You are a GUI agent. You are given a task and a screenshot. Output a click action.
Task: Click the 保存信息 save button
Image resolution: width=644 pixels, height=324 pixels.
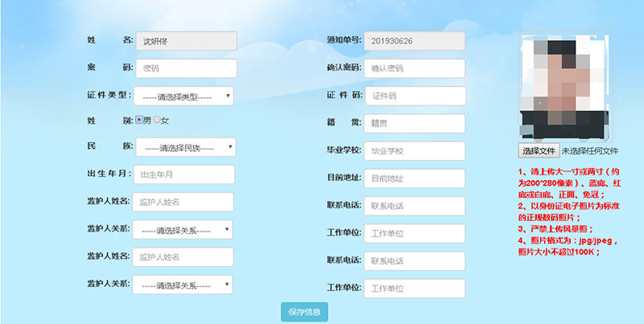point(304,312)
